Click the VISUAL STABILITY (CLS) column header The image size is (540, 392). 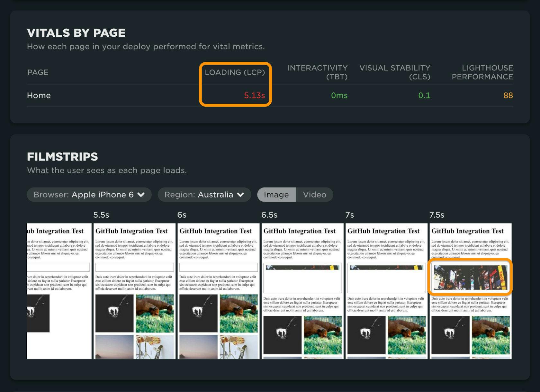coord(395,72)
